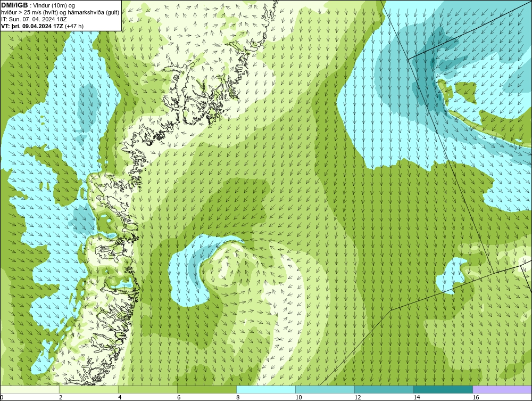Click the 10–12 m/s cyan legend swatch
The image size is (532, 401).
325,389
